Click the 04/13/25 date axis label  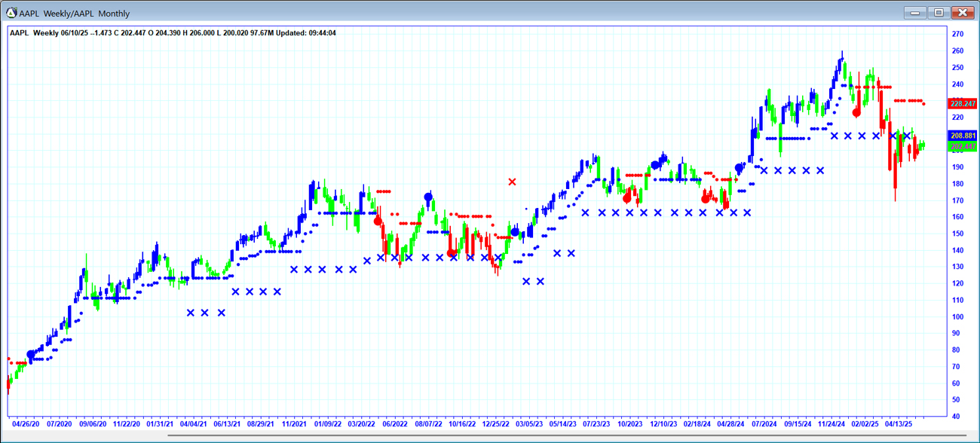coord(899,424)
